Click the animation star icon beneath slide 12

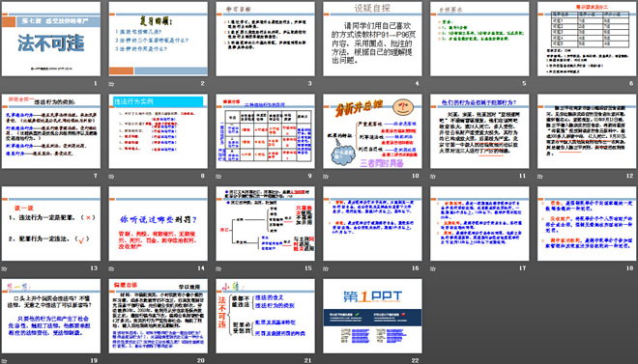click(540, 177)
